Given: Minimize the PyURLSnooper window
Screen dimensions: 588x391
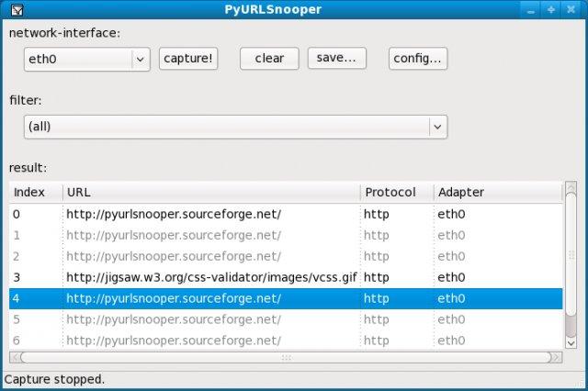Looking at the screenshot, I should pyautogui.click(x=531, y=10).
